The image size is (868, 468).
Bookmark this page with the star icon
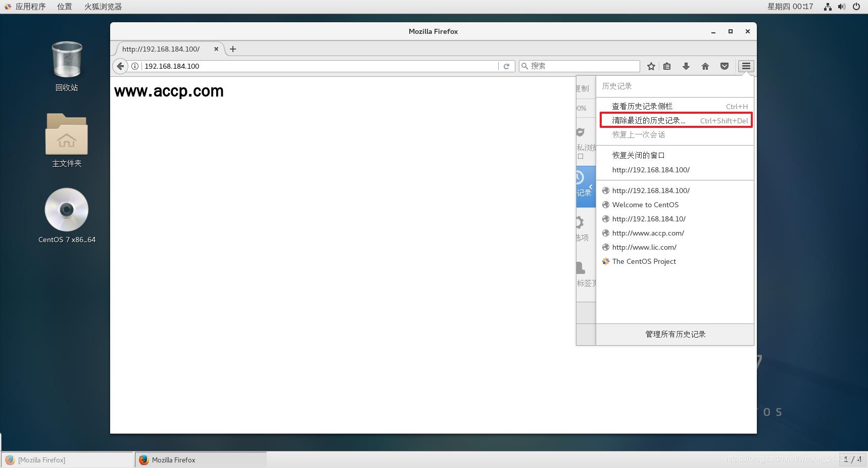click(x=651, y=66)
